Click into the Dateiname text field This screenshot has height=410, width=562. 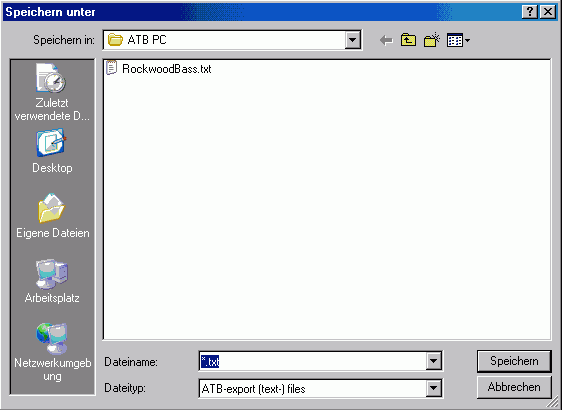(313, 361)
